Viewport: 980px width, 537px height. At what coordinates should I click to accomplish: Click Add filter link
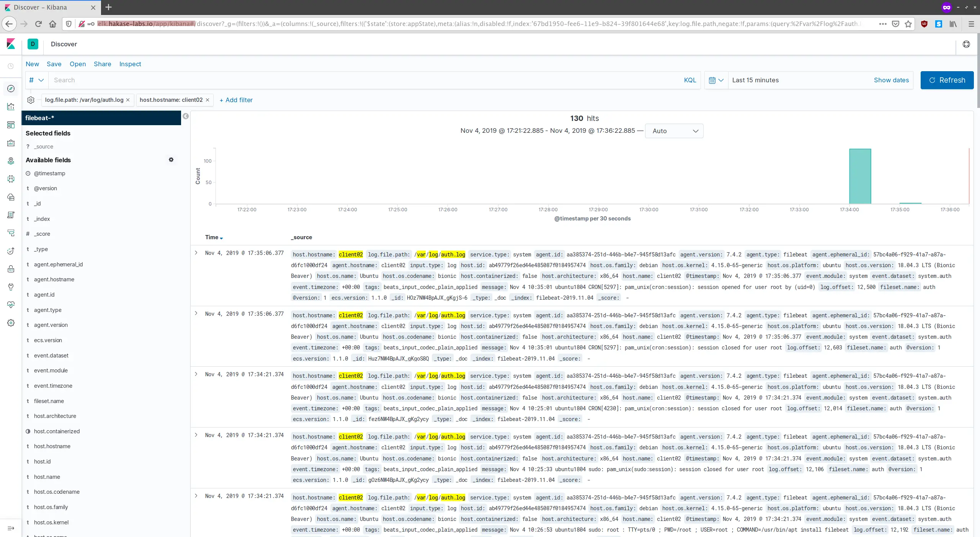coord(236,100)
